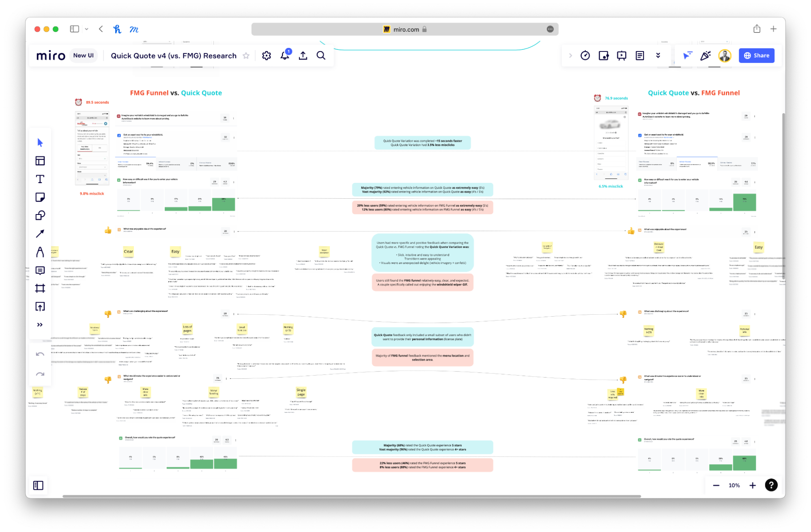Start presentation mode

tap(622, 56)
